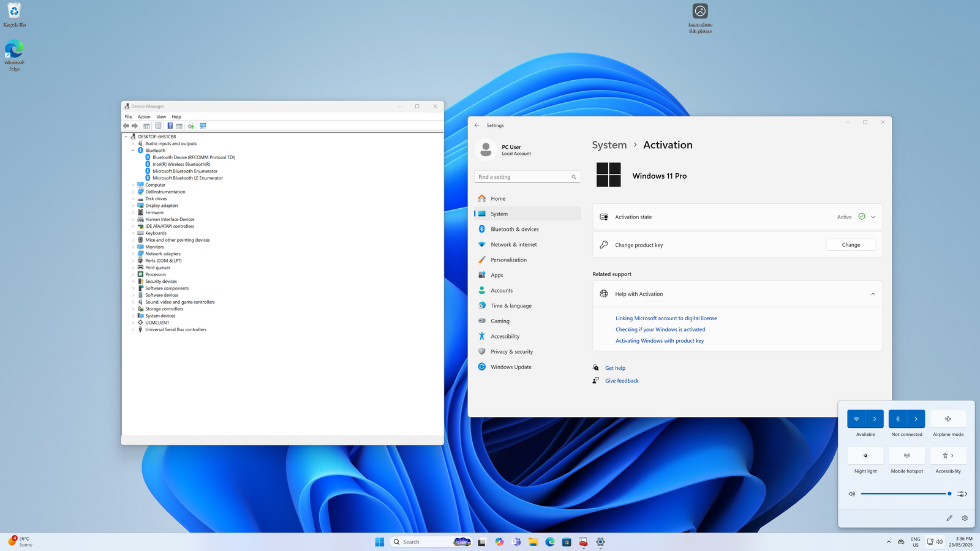Viewport: 980px width, 551px height.
Task: Click the Get help link
Action: tap(615, 368)
